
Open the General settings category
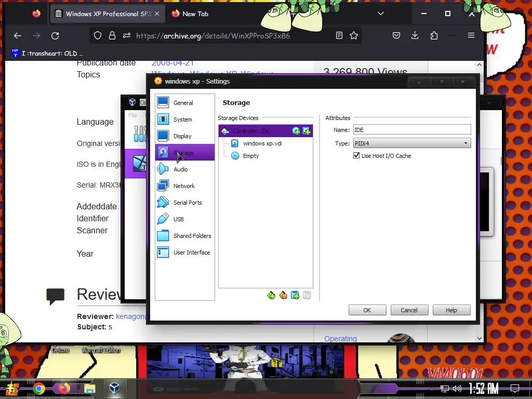184,102
